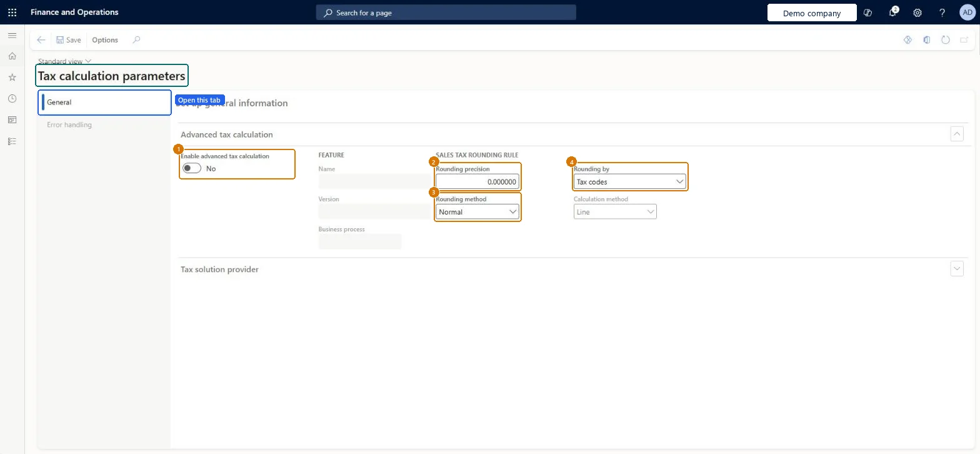The image size is (980, 454).
Task: Click the Save button
Action: coord(69,40)
